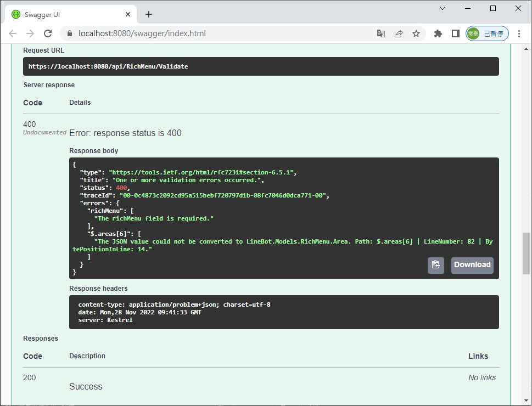Click the scrollbar up arrow
The image size is (532, 406).
[526, 49]
